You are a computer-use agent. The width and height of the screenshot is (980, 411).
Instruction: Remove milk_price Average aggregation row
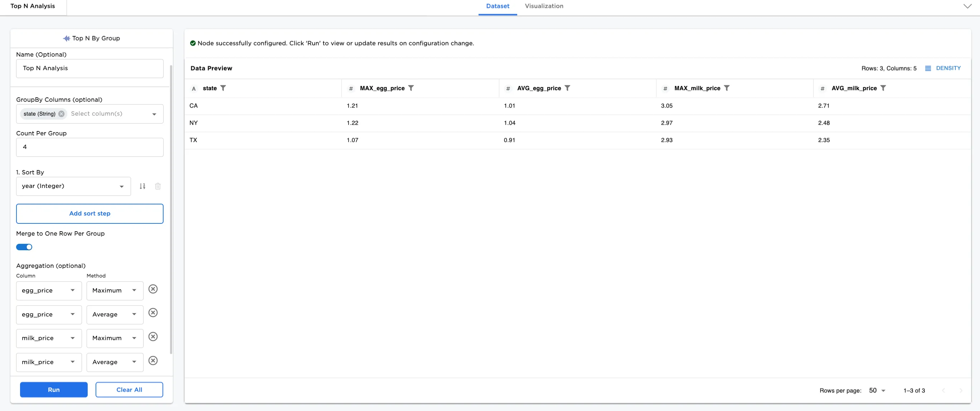pos(153,361)
